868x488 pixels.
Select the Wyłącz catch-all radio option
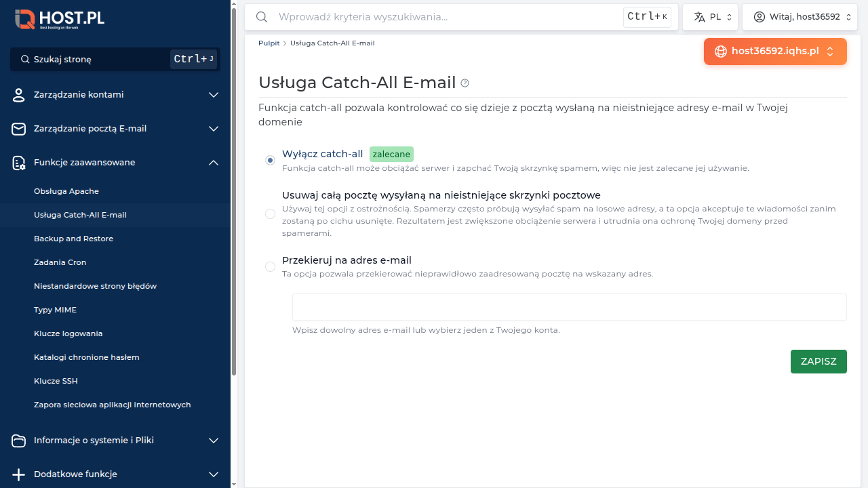coord(270,161)
